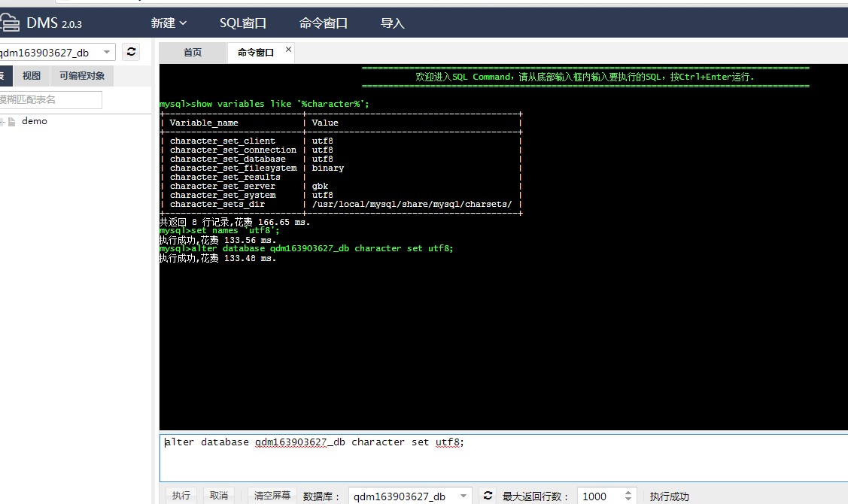The width and height of the screenshot is (848, 504).
Task: Open the SQL窗口 menu
Action: (243, 23)
